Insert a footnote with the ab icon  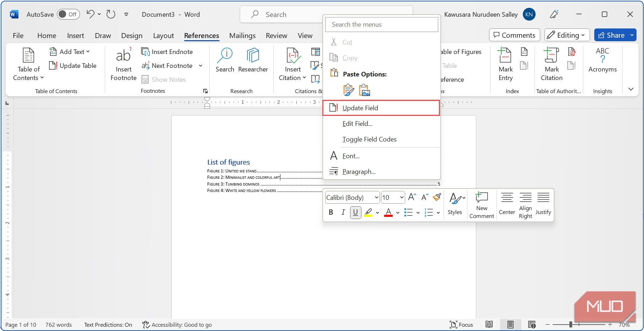tap(123, 64)
